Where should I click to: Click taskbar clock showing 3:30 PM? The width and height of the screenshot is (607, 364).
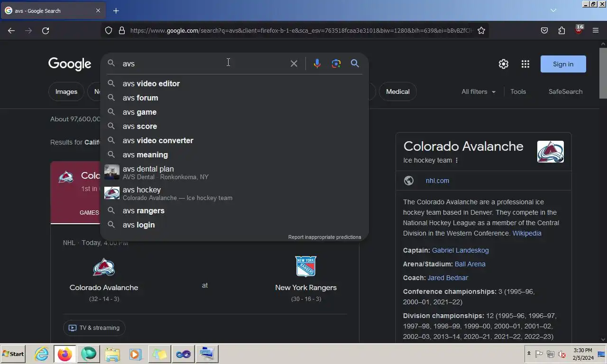tap(582, 354)
